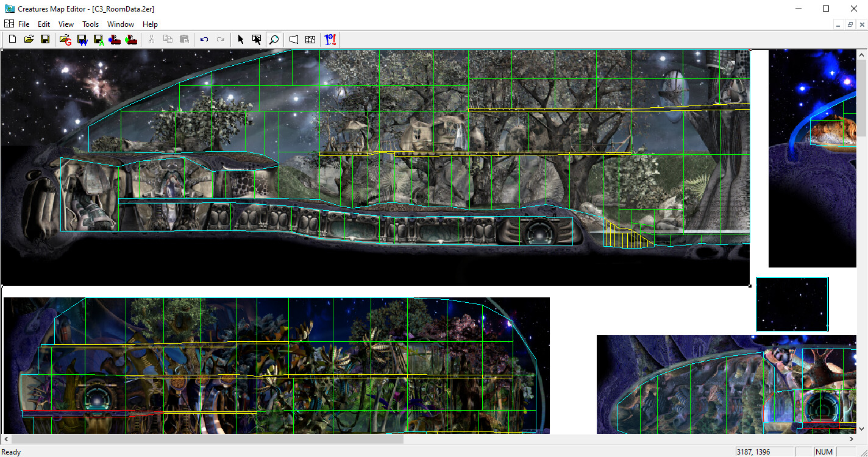Select the pointer selection tool

[241, 39]
